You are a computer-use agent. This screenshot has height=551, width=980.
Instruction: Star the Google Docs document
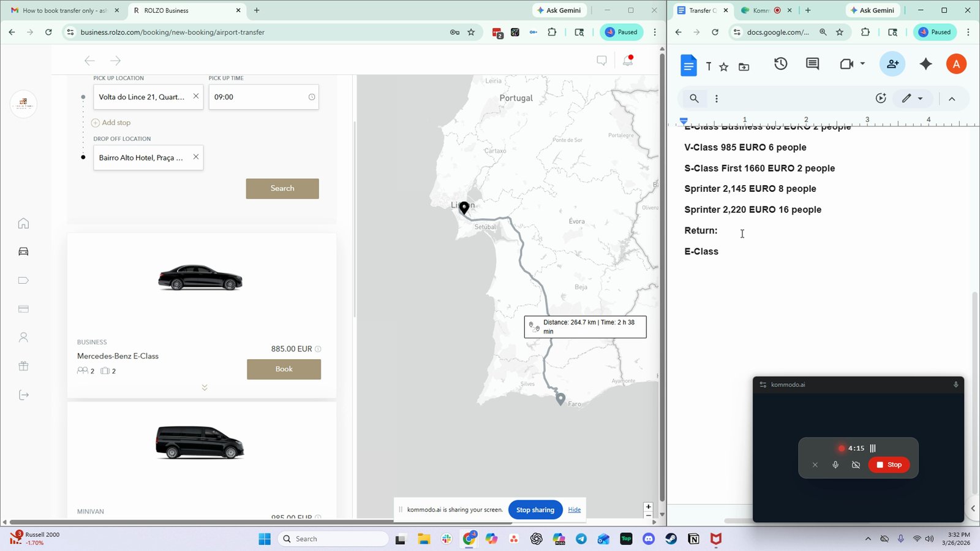click(724, 67)
